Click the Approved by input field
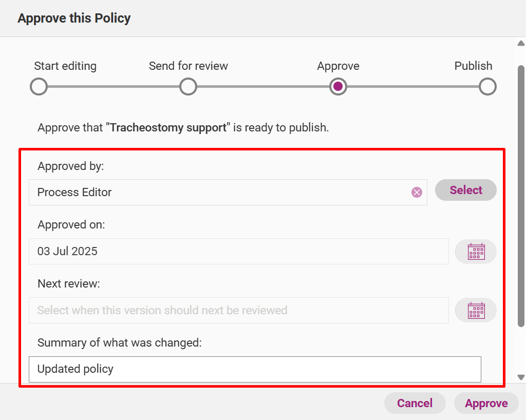The width and height of the screenshot is (526, 420). [228, 193]
